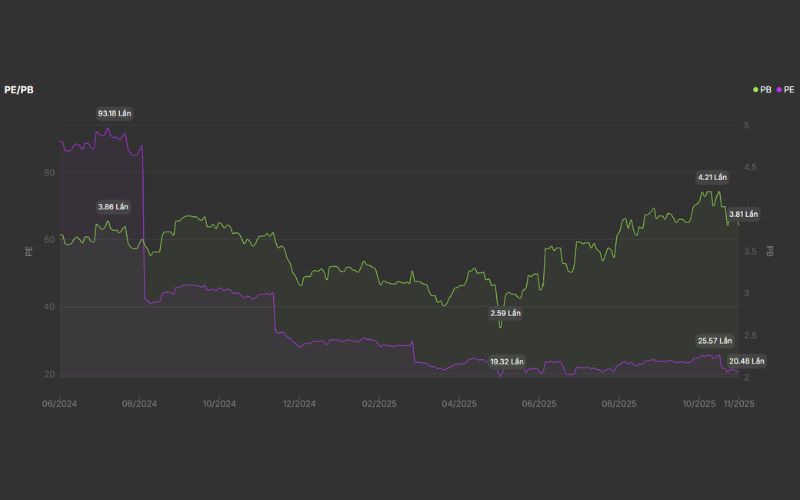Select the 12/2024 x-axis date
The image size is (800, 500).
tap(299, 404)
